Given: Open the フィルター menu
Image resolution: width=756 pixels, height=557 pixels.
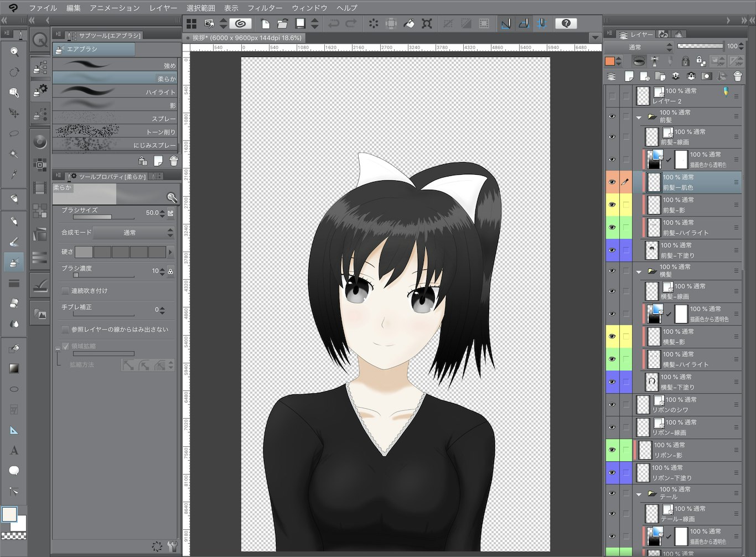Looking at the screenshot, I should [x=265, y=8].
